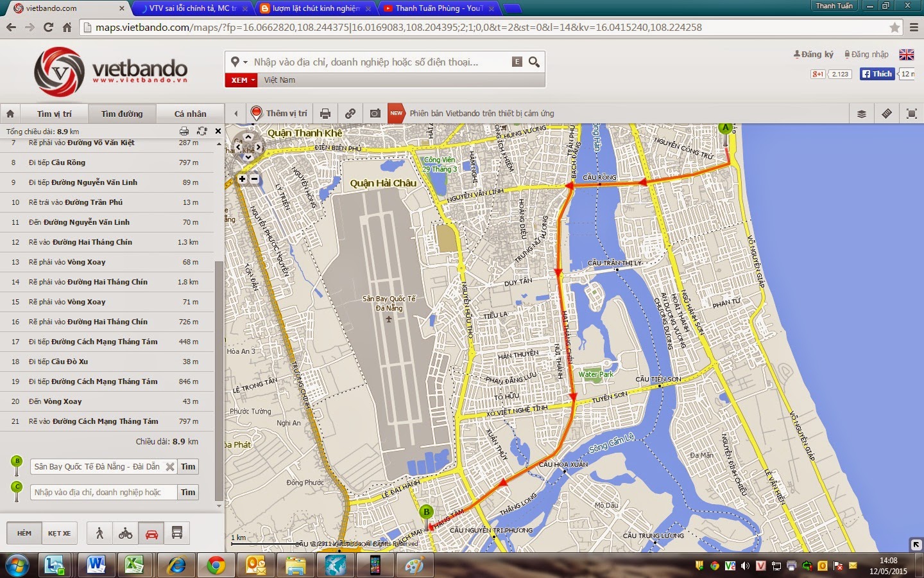This screenshot has height=578, width=924.
Task: Switch to the Tìm đường tab
Action: click(122, 114)
